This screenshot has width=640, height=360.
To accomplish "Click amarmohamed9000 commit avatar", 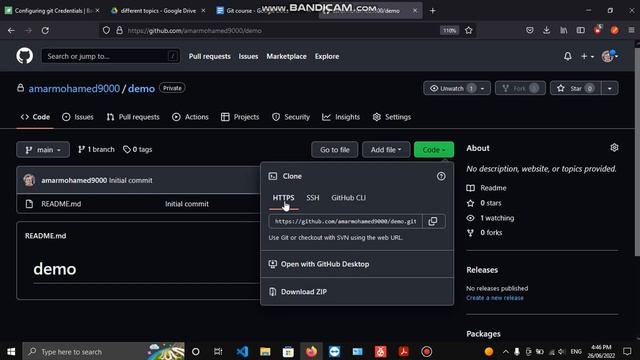I will pos(29,180).
